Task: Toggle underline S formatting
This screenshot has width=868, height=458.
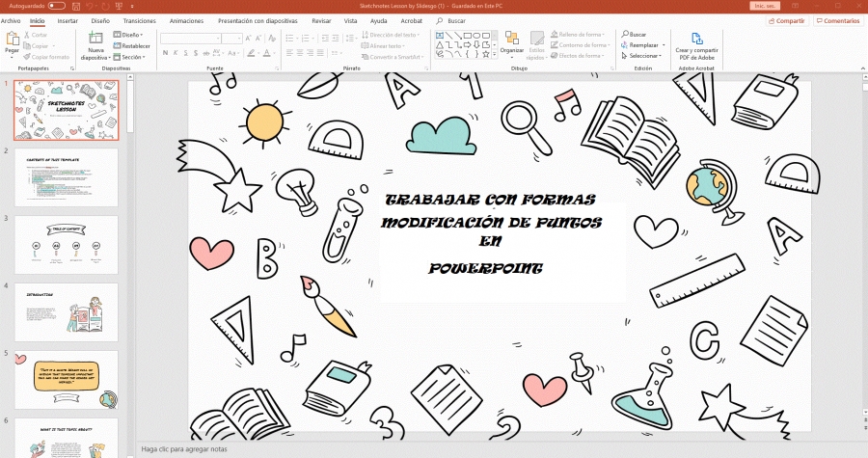Action: pyautogui.click(x=186, y=53)
